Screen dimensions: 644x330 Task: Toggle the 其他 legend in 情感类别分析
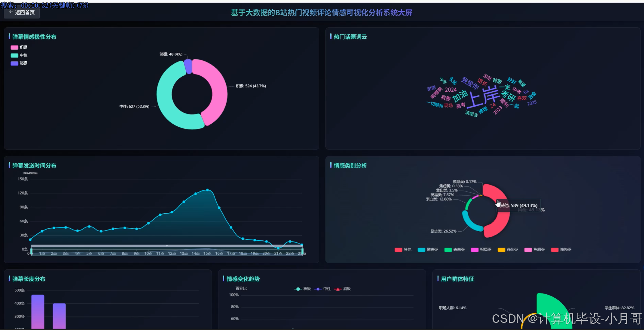tap(403, 250)
